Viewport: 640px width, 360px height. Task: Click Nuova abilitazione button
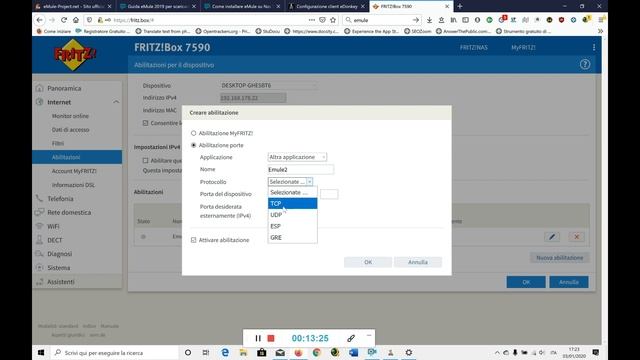tap(560, 258)
